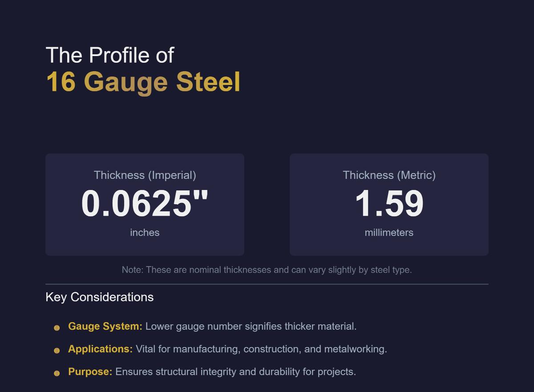Click the "millimeters" unit label

coord(389,233)
